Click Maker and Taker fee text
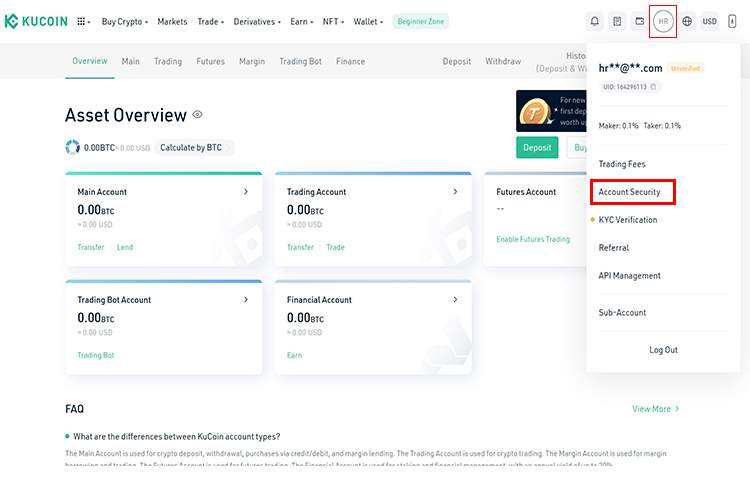750x500 pixels. [x=640, y=126]
